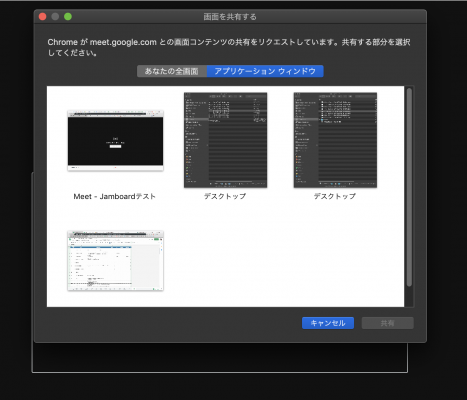The width and height of the screenshot is (467, 400).
Task: Click the デスクトップ label under middle thumbnail
Action: tap(225, 196)
